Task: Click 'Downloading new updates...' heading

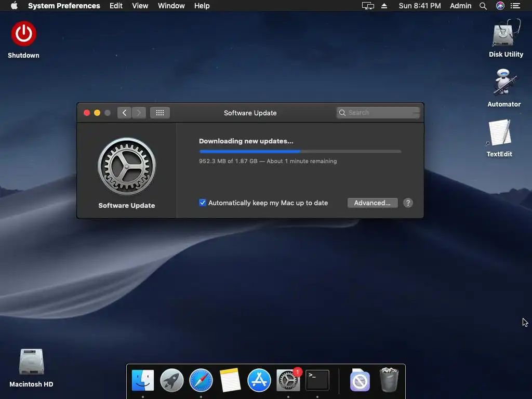Action: [246, 141]
